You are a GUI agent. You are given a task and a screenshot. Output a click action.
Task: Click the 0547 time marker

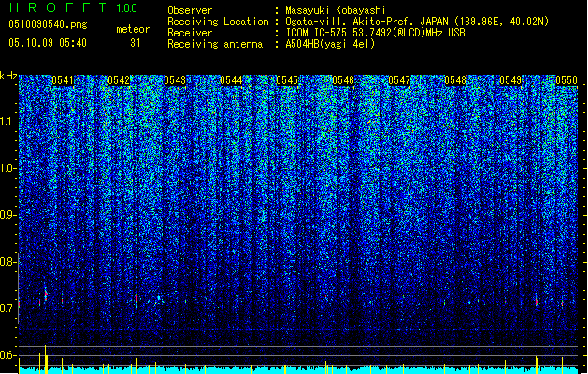click(x=399, y=80)
